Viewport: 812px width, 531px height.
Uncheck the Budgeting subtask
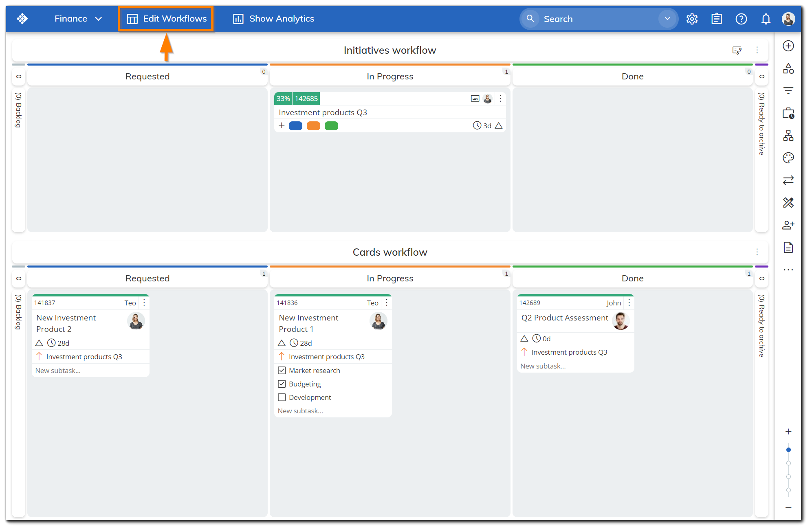click(x=282, y=384)
